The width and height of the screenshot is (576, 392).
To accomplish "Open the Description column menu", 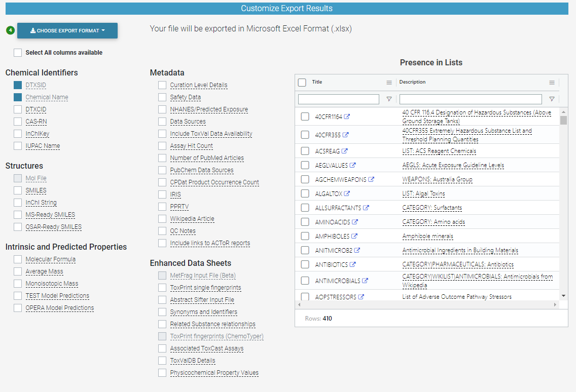I will coord(552,82).
